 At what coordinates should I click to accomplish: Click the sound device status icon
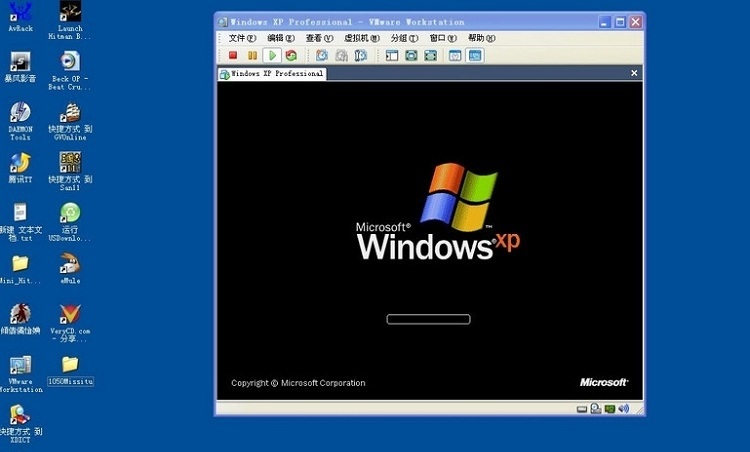(624, 408)
